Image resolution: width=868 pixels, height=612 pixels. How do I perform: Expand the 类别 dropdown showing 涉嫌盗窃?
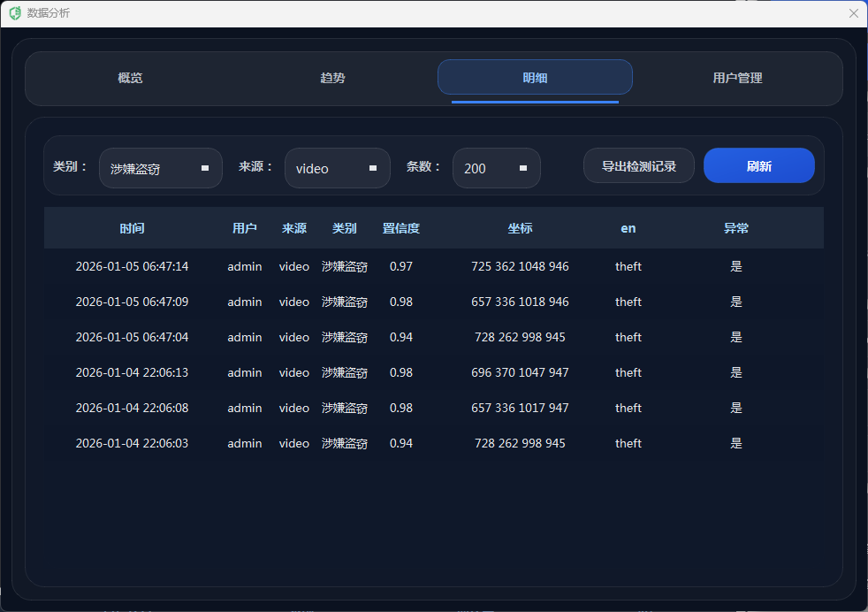(x=160, y=168)
